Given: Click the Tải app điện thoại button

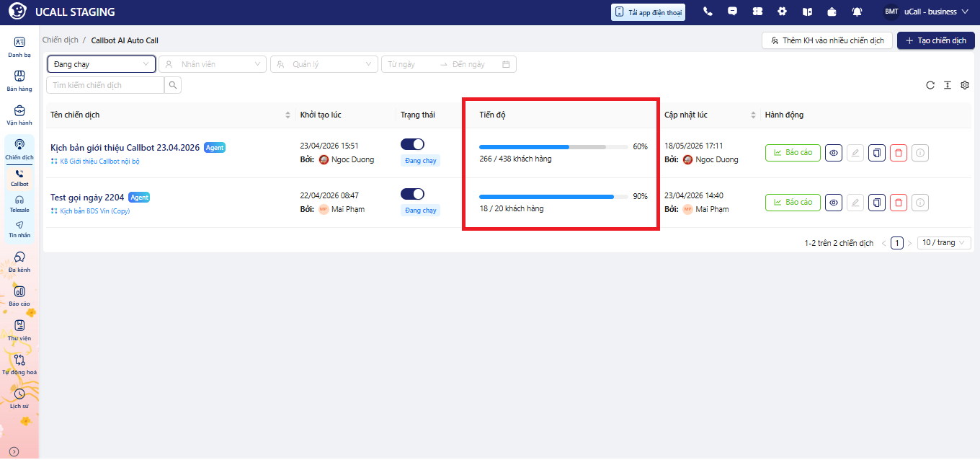Looking at the screenshot, I should [x=648, y=12].
